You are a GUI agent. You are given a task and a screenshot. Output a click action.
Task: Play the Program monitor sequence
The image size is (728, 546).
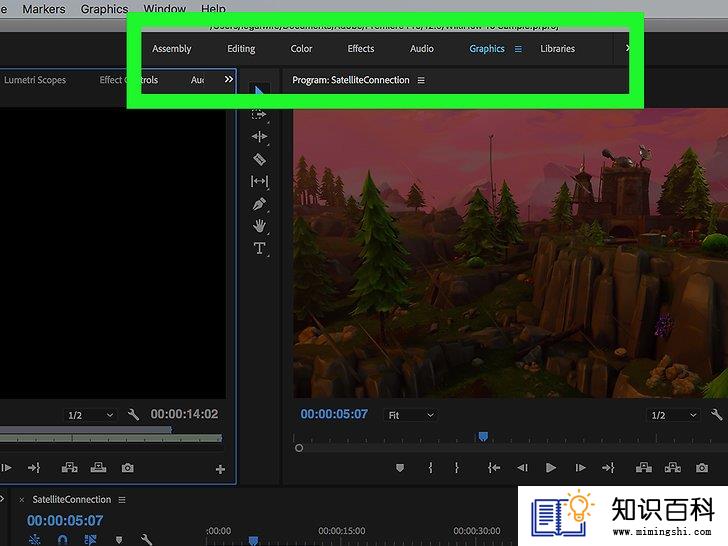pyautogui.click(x=551, y=468)
